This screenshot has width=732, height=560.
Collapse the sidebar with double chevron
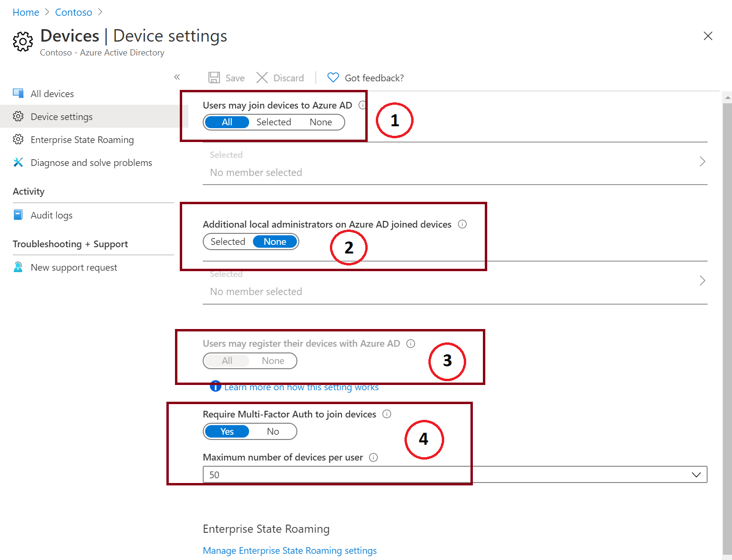click(177, 77)
